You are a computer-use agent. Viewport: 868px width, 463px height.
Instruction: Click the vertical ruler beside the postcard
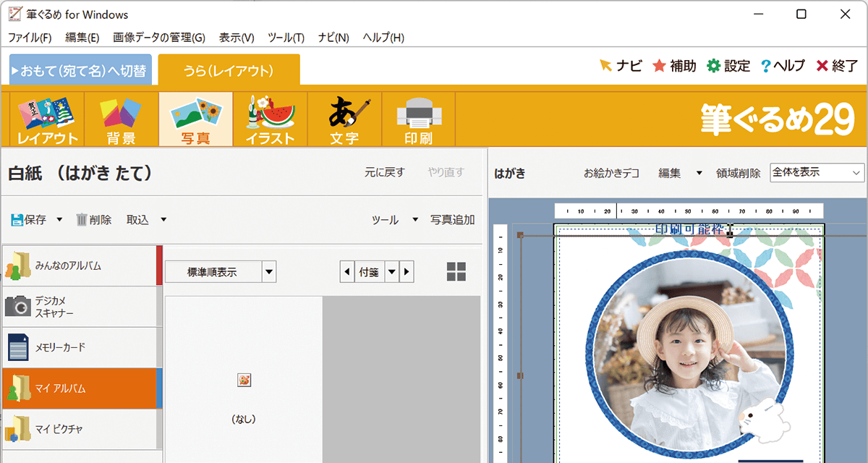coord(501,344)
